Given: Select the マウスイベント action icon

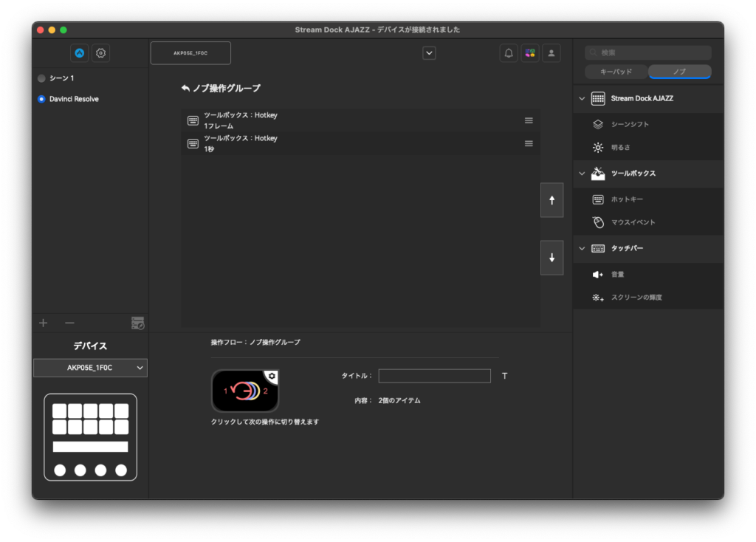Looking at the screenshot, I should (x=598, y=222).
